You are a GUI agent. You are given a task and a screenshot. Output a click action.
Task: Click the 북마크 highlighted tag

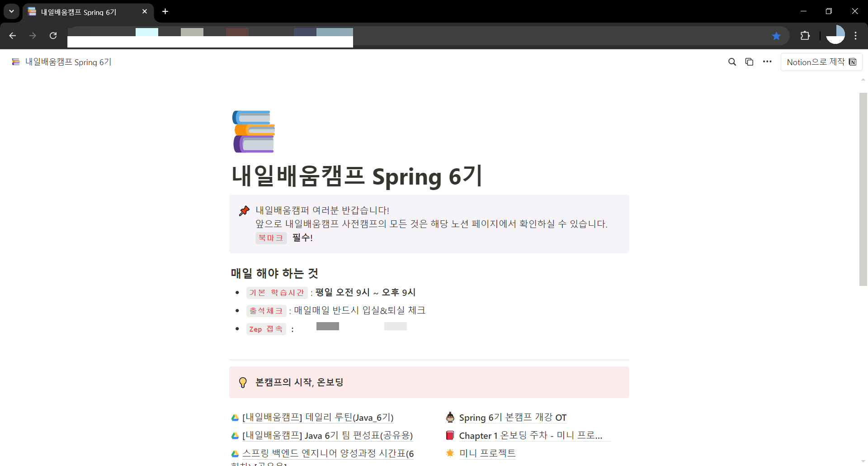[x=271, y=238]
